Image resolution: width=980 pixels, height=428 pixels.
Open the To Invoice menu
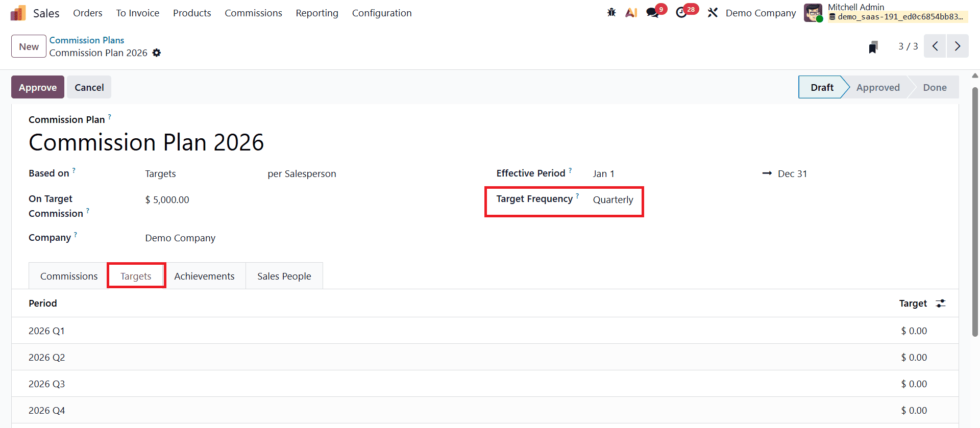click(138, 13)
